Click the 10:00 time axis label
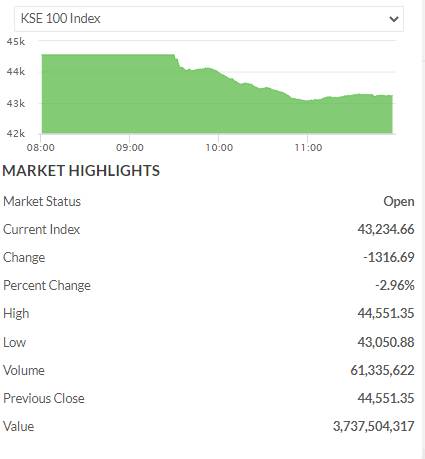The image size is (425, 459). tap(219, 148)
